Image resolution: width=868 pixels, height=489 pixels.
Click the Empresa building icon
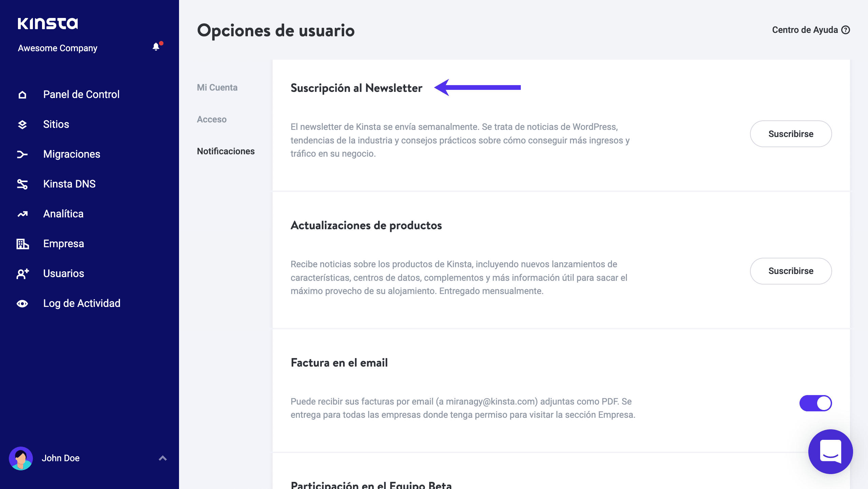tap(22, 244)
